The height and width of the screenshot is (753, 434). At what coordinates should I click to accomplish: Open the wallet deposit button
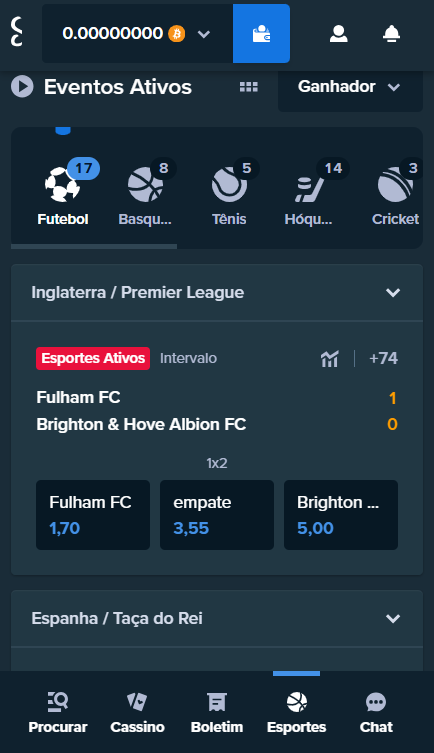[x=261, y=34]
